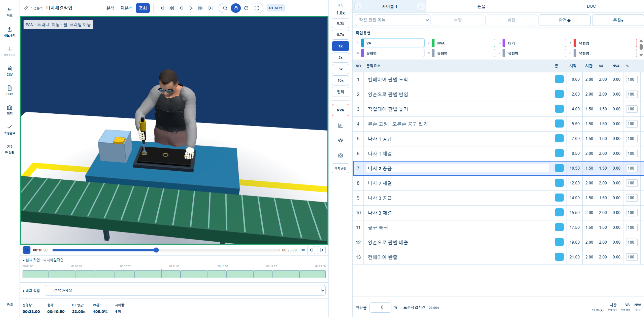Click the snapshot camera icon below eye

point(341,155)
